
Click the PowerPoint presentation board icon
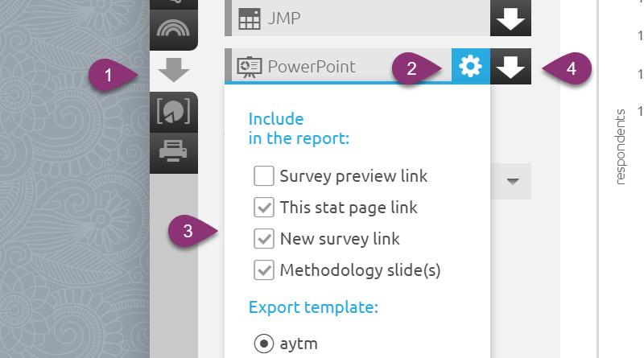(250, 67)
